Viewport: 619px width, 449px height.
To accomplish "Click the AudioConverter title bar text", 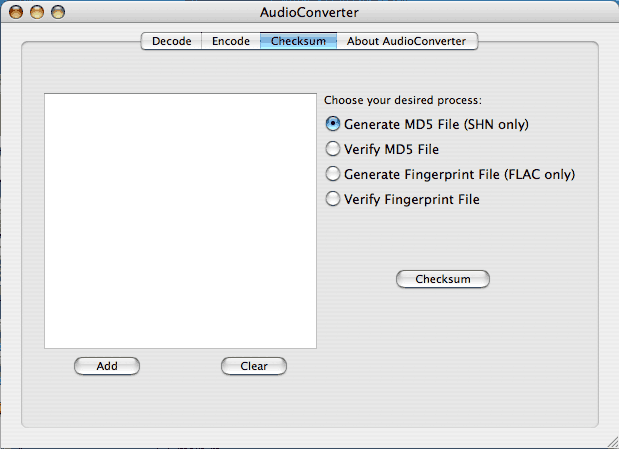I will (x=309, y=12).
